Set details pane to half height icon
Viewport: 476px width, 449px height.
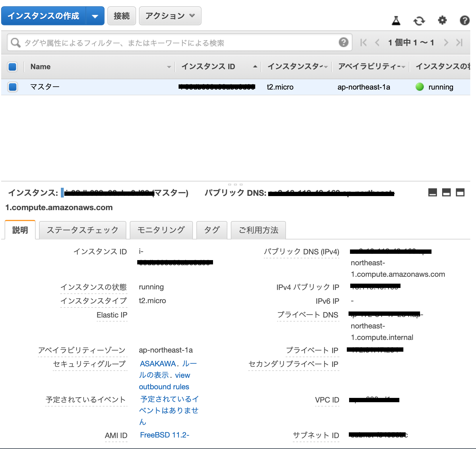point(446,192)
